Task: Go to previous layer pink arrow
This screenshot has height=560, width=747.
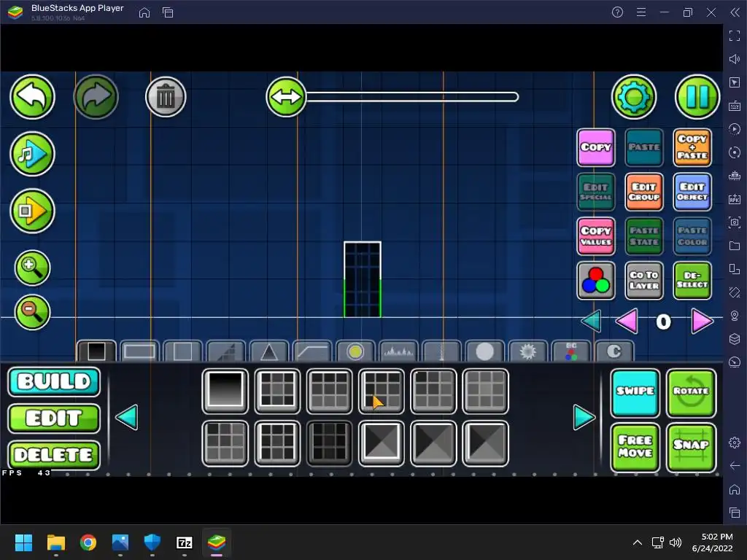Action: pos(627,322)
